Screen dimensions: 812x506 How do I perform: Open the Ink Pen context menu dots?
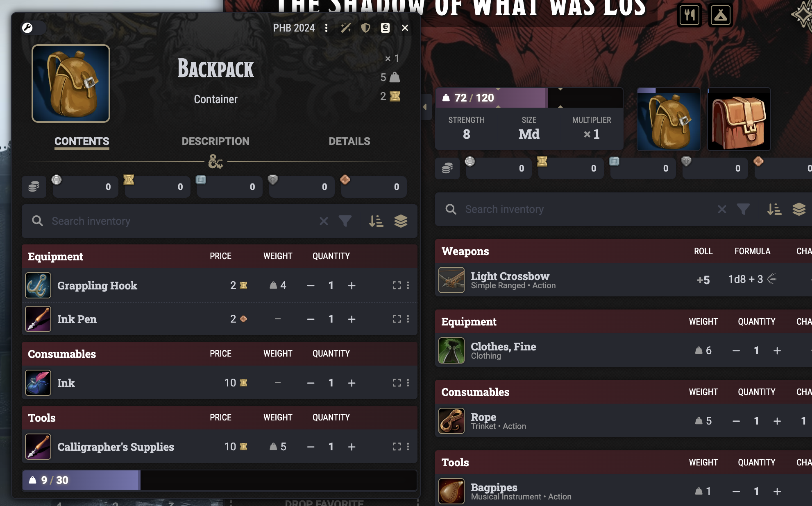(408, 319)
